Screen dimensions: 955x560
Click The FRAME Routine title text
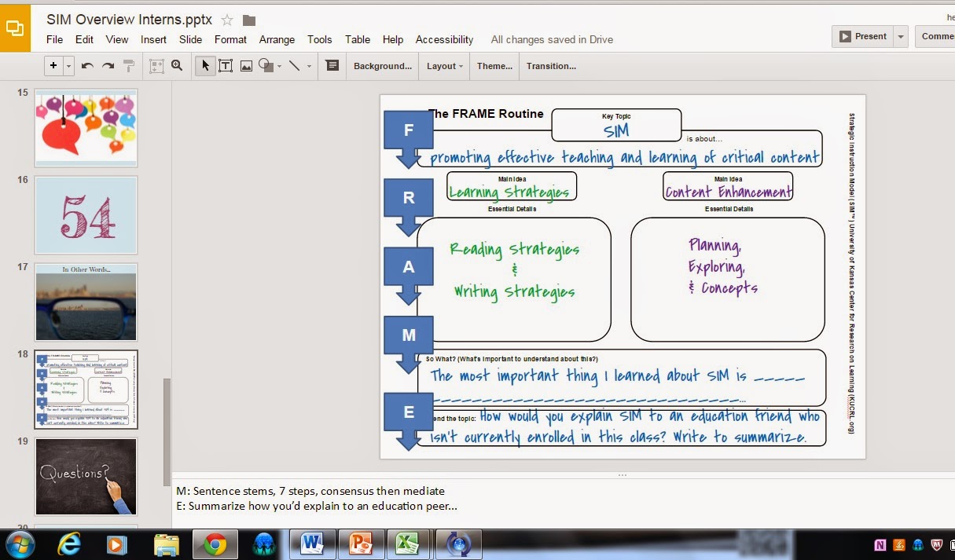[487, 114]
